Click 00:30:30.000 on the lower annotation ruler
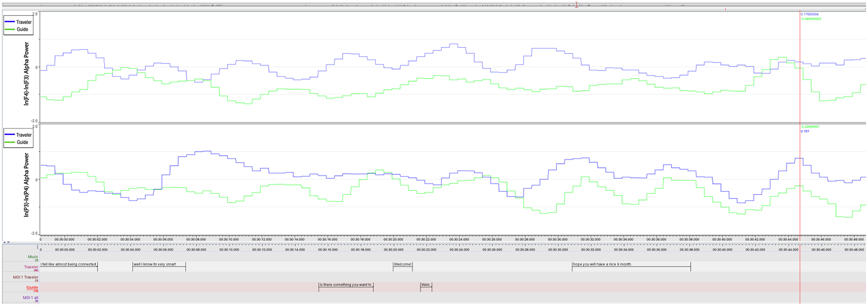Screen dimensions: 868x306 558,249
